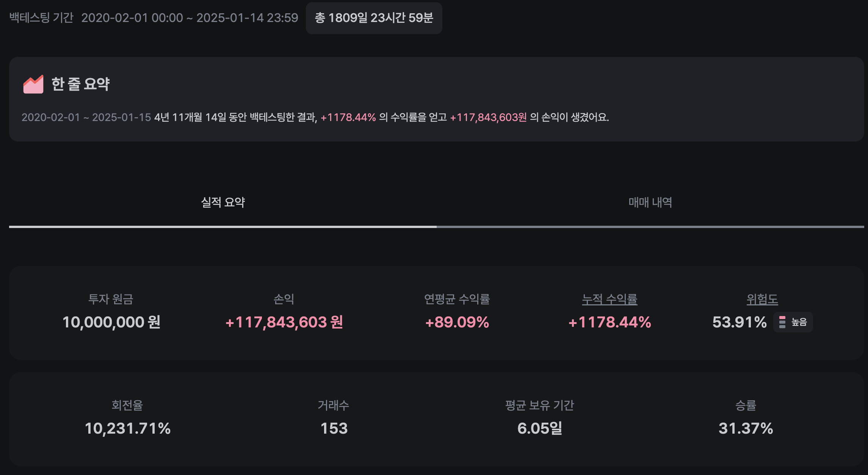Switch to the 실적 요약 tab
Viewport: 868px width, 475px height.
223,202
